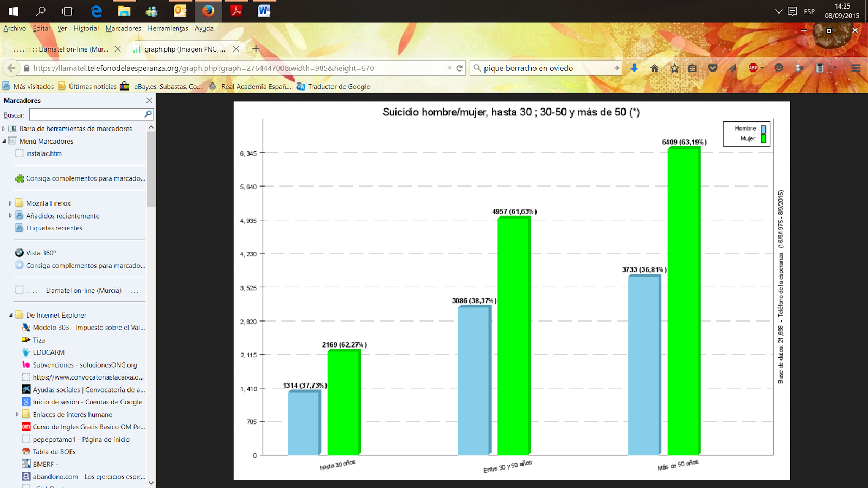Open Adobe Reader from the taskbar
The height and width of the screenshot is (488, 868).
point(236,11)
